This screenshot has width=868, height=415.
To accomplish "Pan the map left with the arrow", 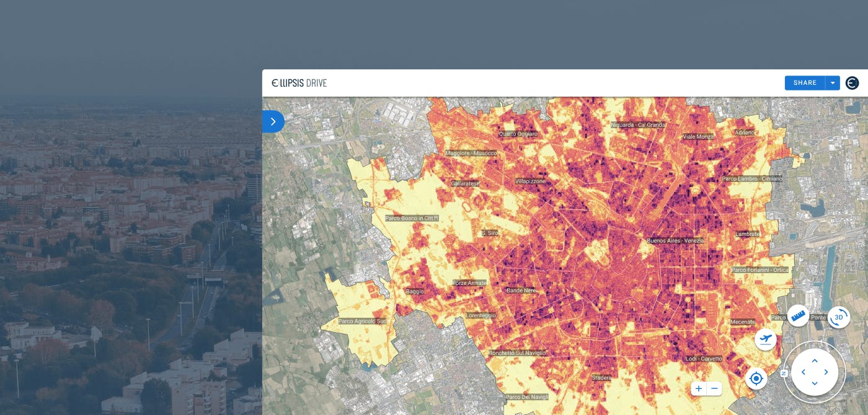I will [804, 372].
